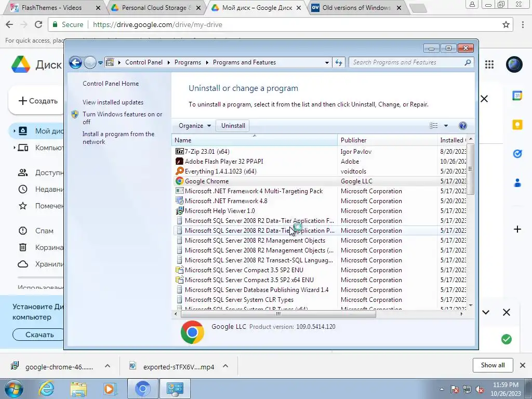The width and height of the screenshot is (532, 399).
Task: Open the Organize dropdown menu
Action: [x=195, y=126]
